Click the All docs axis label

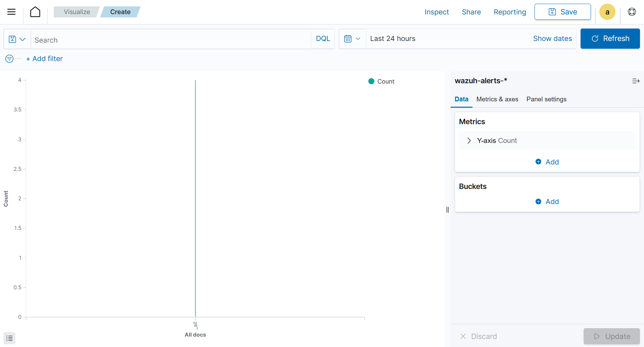pos(195,335)
